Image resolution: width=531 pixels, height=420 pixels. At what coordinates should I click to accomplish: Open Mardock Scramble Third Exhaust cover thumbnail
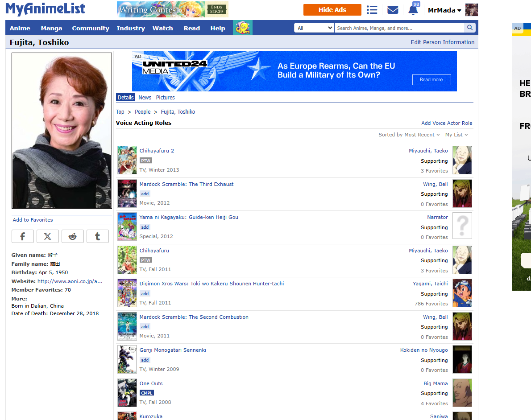pyautogui.click(x=127, y=193)
